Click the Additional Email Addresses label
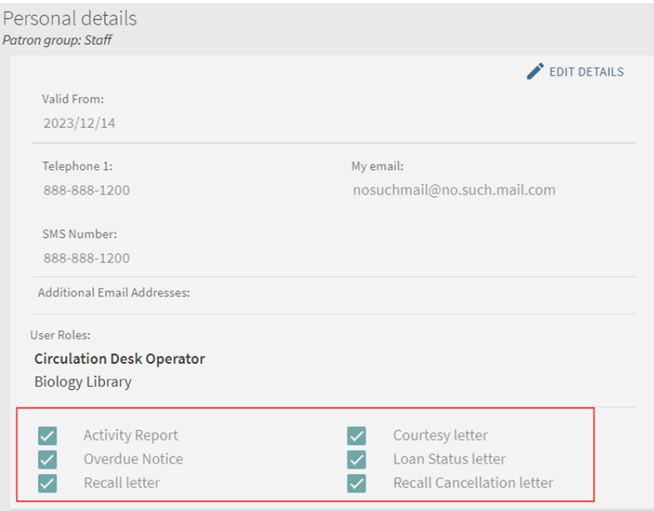654x511 pixels. (113, 293)
